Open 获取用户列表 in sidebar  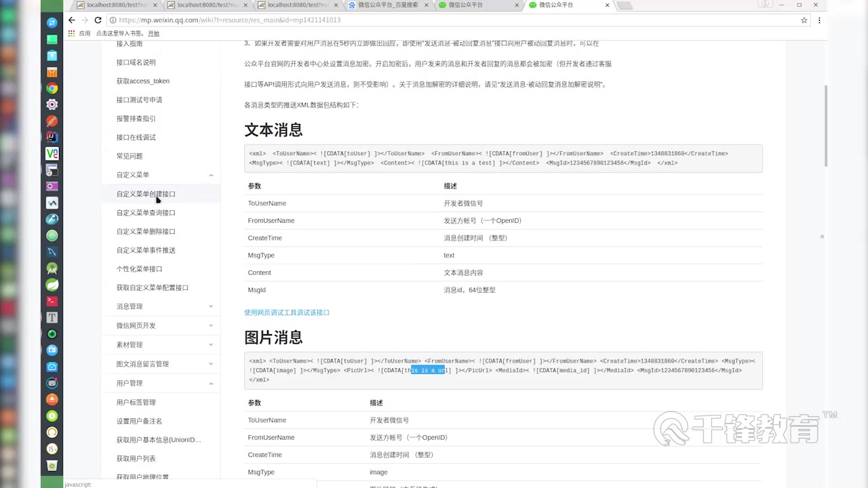pyautogui.click(x=136, y=459)
